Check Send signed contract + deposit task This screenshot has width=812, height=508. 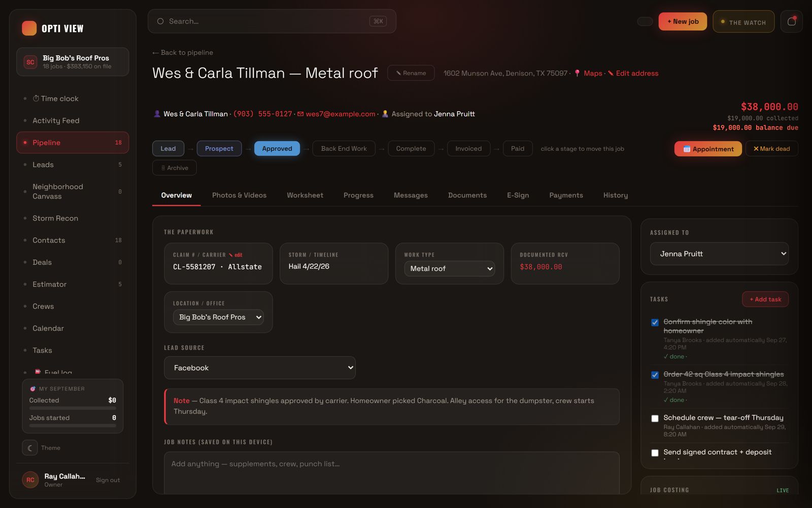click(655, 453)
